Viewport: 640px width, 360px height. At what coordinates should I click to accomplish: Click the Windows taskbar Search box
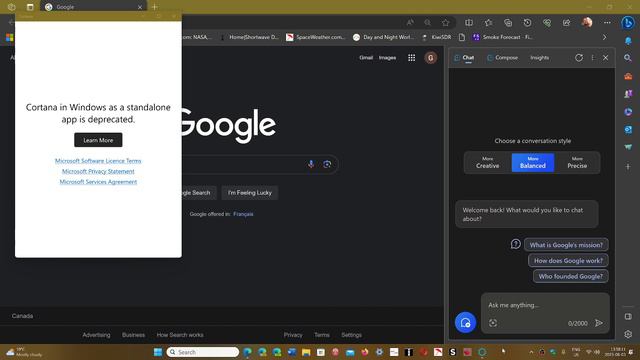pos(202,352)
